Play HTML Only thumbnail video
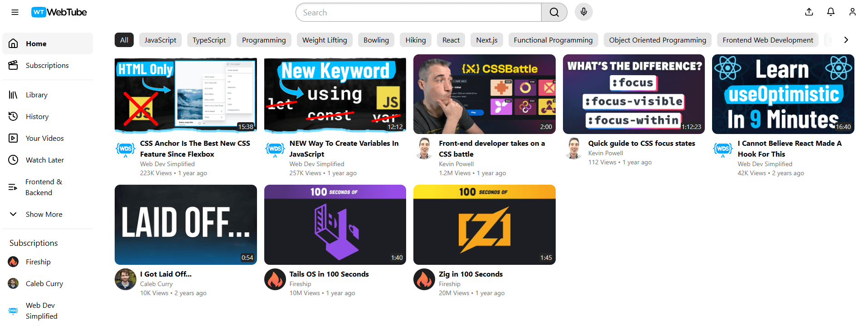 (186, 94)
